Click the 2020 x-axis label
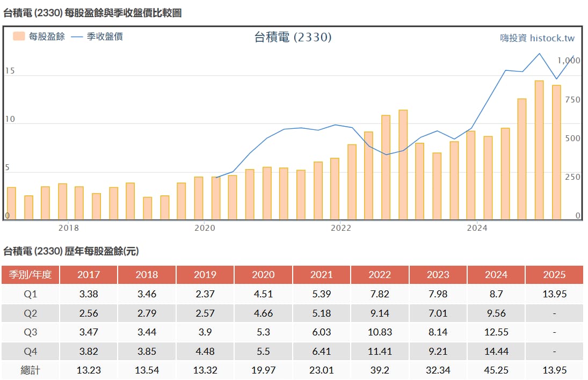 pyautogui.click(x=205, y=228)
